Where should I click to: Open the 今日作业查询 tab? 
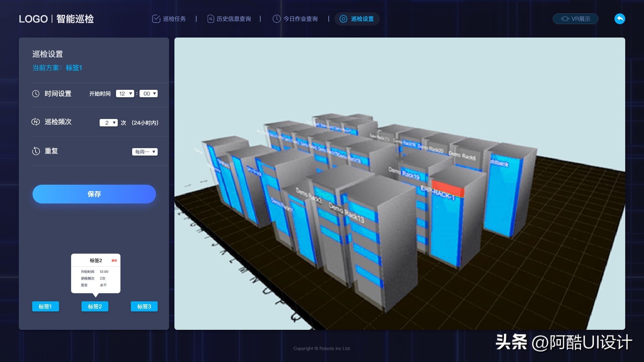coord(300,19)
